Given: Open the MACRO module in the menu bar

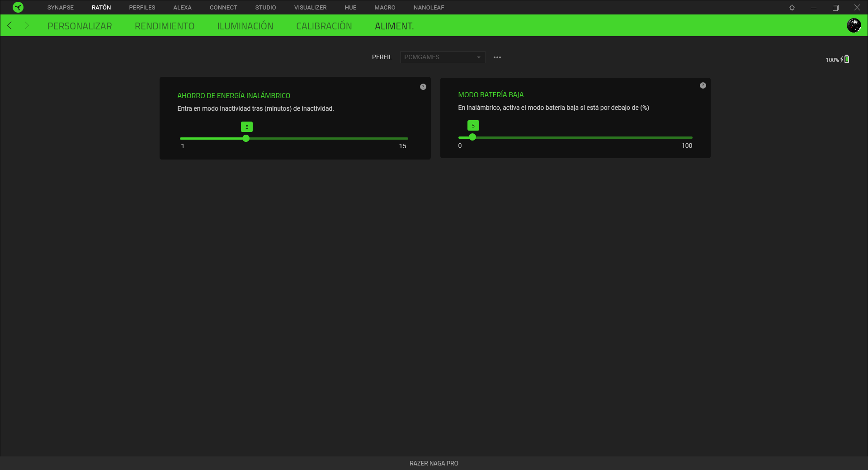Looking at the screenshot, I should coord(384,7).
